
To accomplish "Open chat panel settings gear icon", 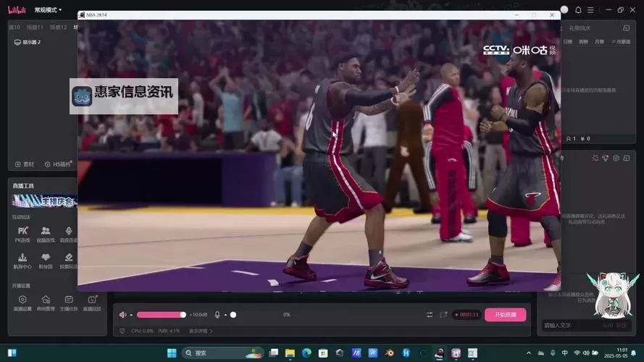I will click(616, 158).
